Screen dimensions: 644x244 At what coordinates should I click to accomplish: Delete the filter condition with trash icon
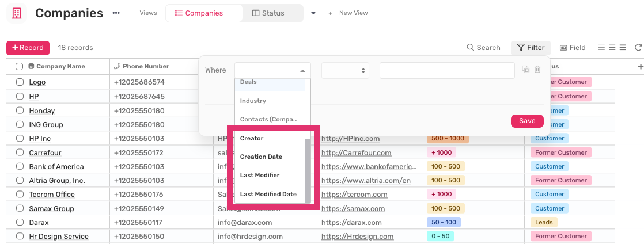(x=537, y=70)
